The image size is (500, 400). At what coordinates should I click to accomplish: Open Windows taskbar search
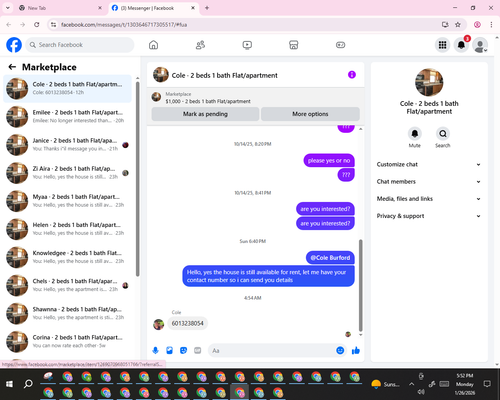[28, 384]
